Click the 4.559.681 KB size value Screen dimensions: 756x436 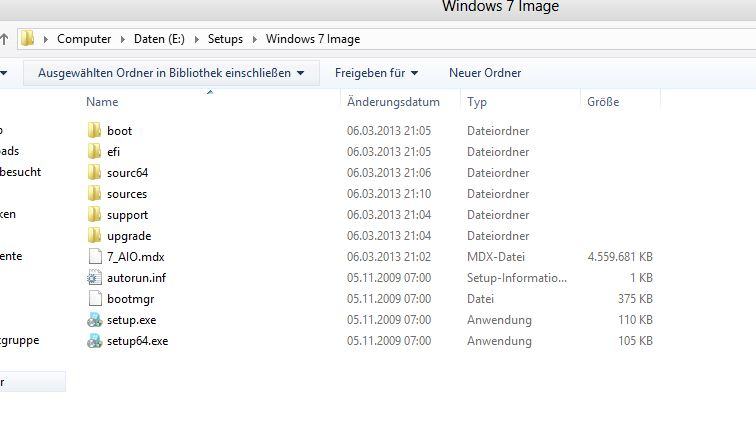coord(620,257)
